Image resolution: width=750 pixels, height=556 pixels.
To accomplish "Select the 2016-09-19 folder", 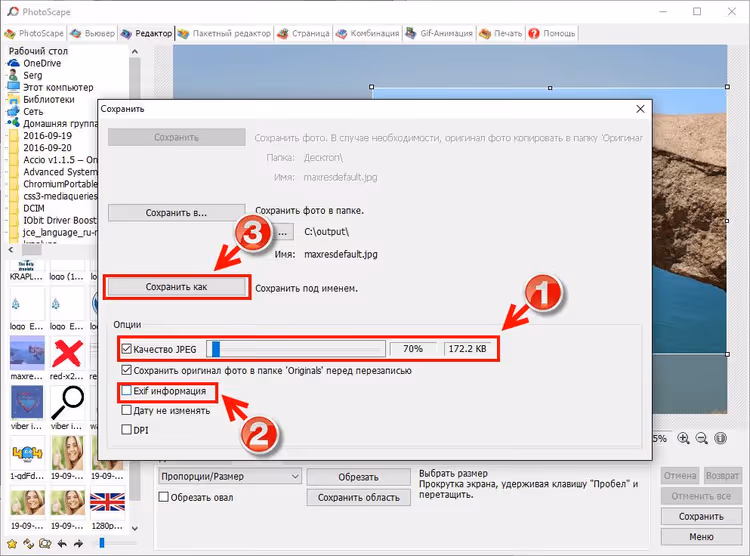I will [x=47, y=136].
